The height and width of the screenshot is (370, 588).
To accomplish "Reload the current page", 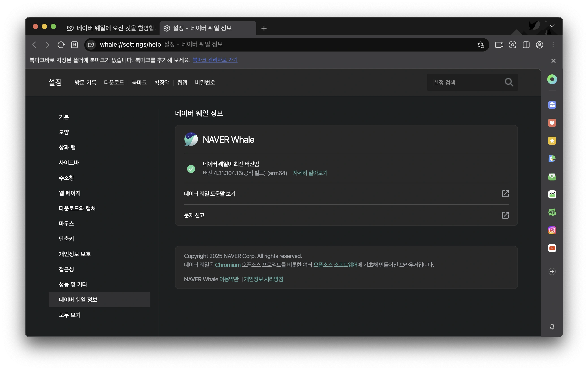I will pos(61,45).
